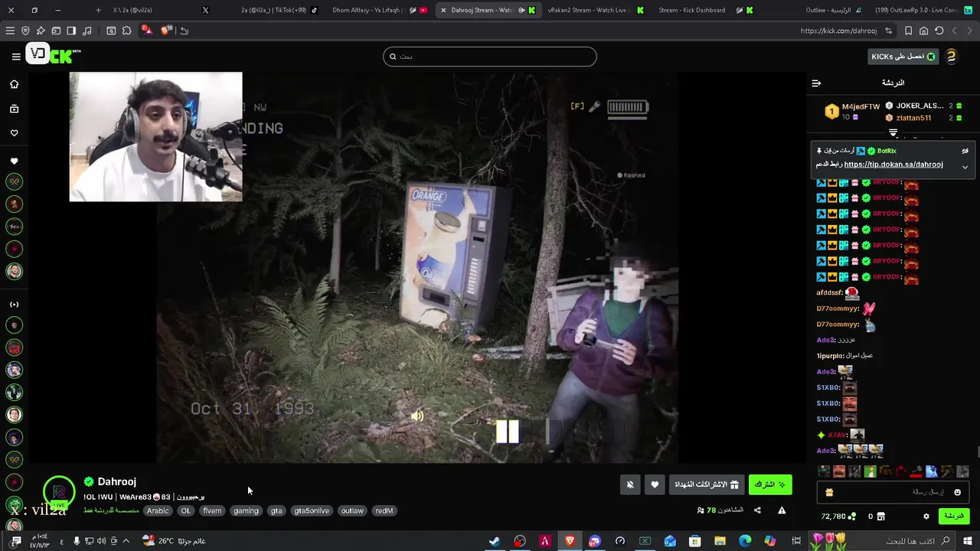Toggle the browser sidebar panel icon
Viewport: 980px width, 551px height.
[x=71, y=31]
